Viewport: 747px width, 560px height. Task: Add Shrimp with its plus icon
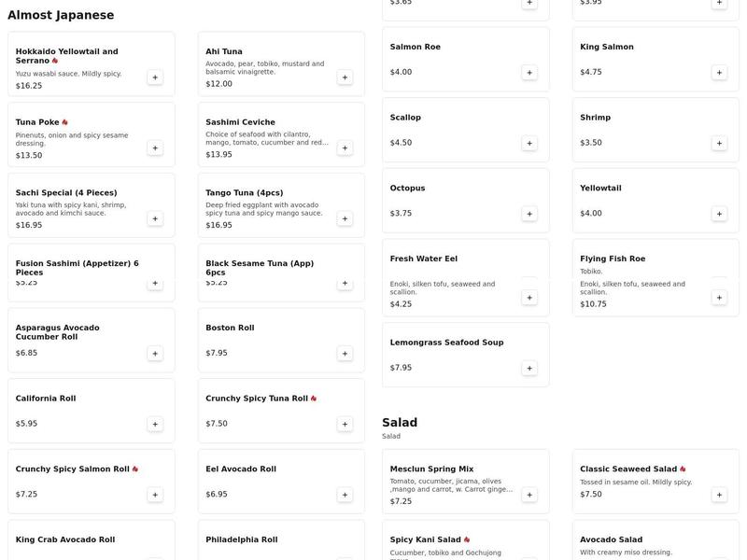click(x=718, y=142)
